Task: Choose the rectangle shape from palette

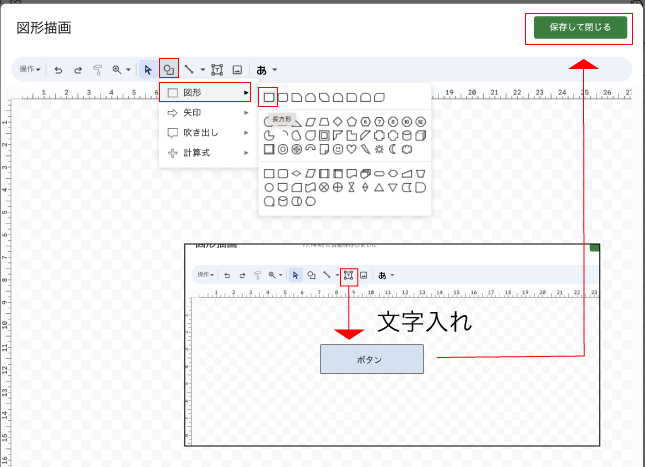Action: point(268,97)
